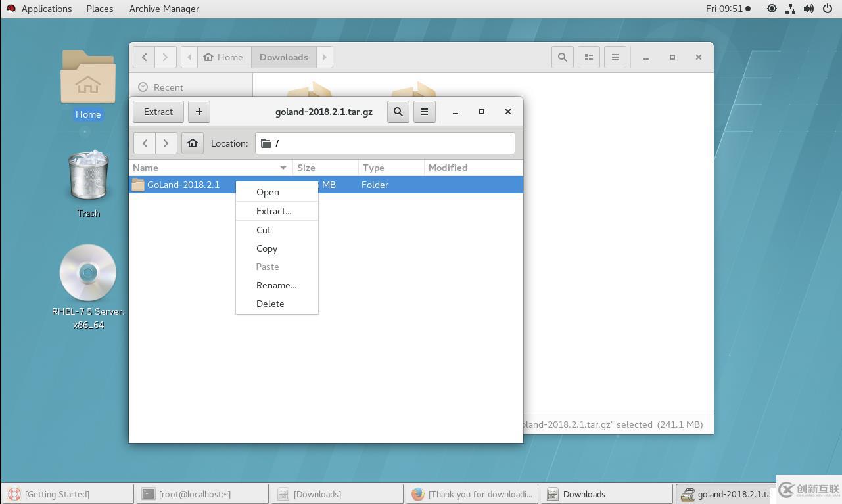Open search in the Files window

point(563,57)
